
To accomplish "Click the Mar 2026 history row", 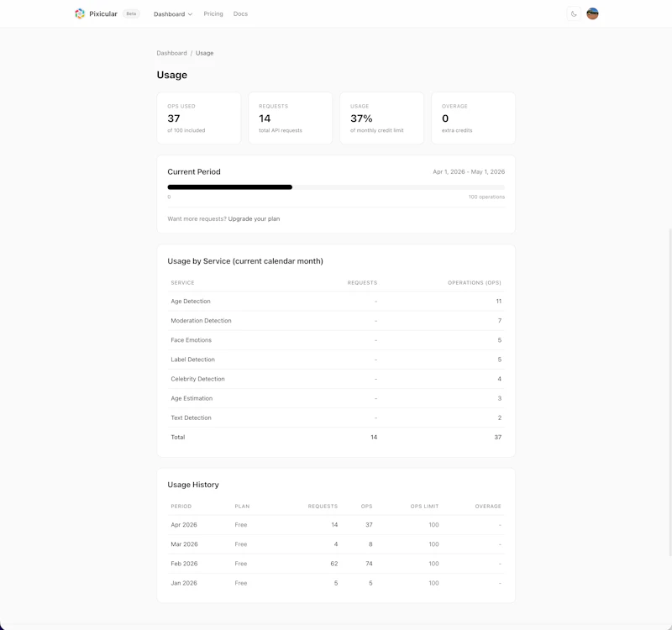I will click(336, 544).
